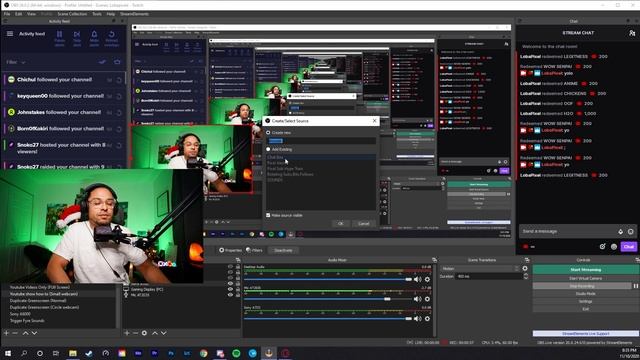Open the File menu
Image resolution: width=640 pixels, height=360 pixels.
pos(7,14)
